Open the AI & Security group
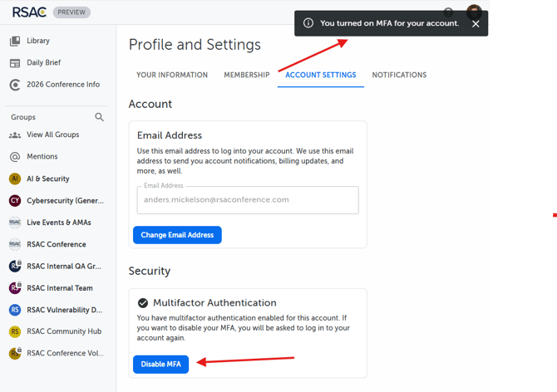The image size is (557, 392). [x=47, y=179]
